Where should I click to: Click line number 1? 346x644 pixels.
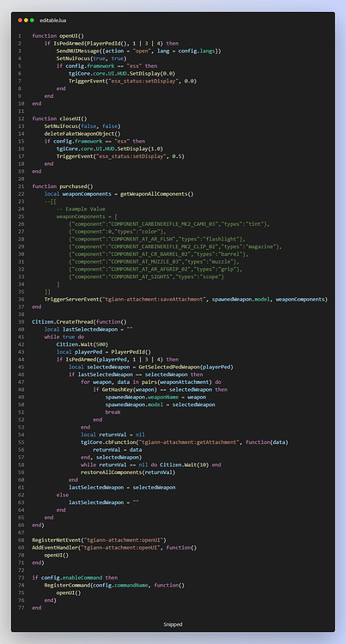19,36
